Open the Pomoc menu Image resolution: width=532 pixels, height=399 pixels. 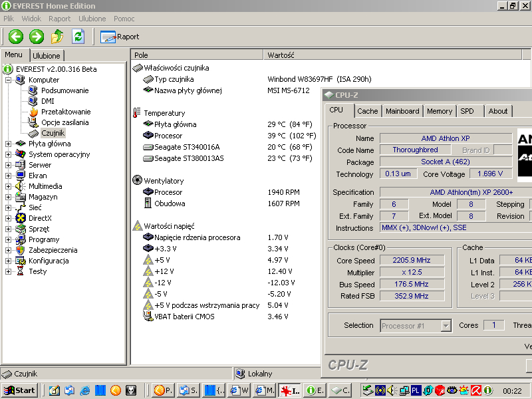point(124,19)
